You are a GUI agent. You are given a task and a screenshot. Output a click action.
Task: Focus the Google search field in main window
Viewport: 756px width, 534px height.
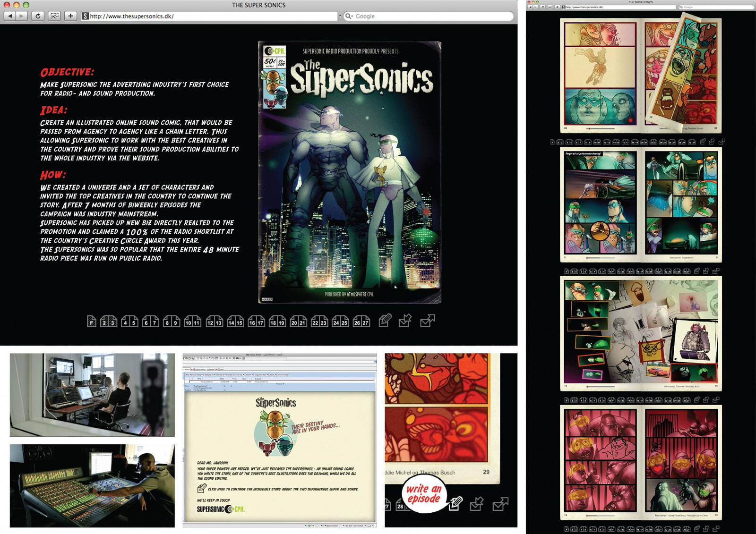(x=428, y=16)
